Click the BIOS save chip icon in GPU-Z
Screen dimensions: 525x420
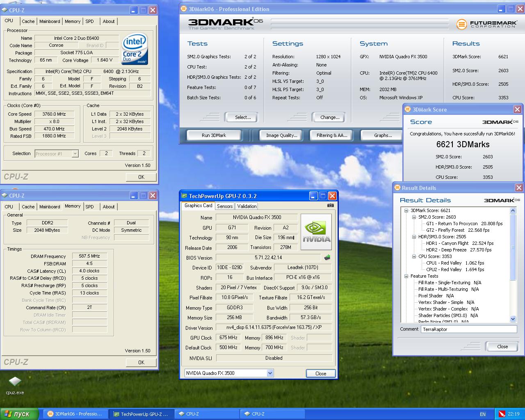point(327,258)
